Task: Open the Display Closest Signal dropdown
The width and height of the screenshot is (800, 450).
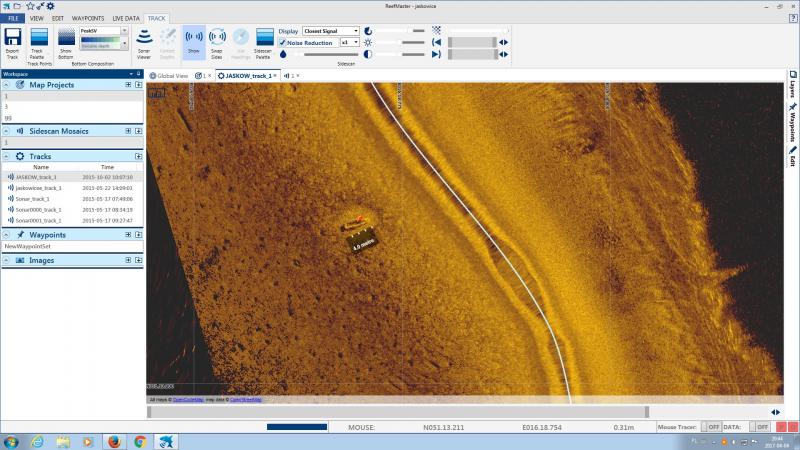Action: (331, 31)
